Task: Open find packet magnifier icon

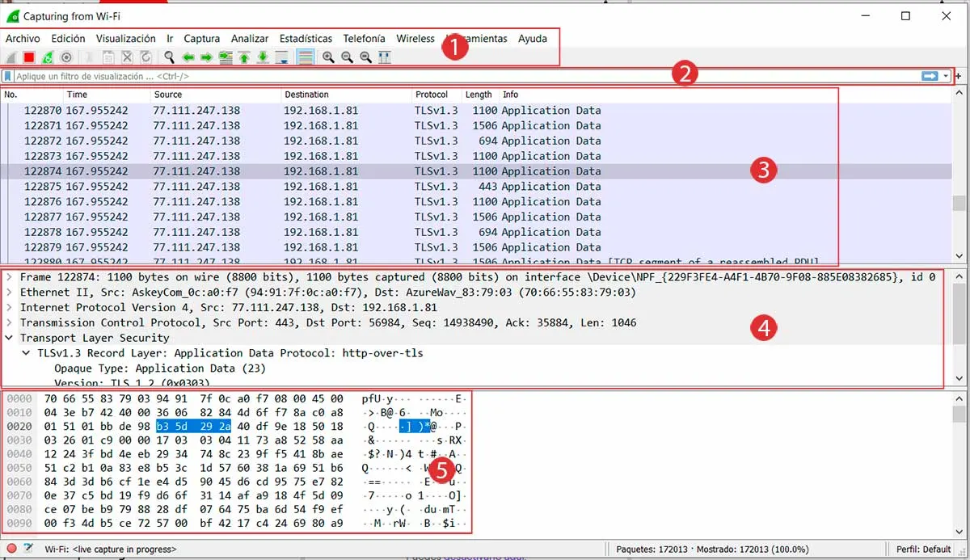Action: point(169,57)
